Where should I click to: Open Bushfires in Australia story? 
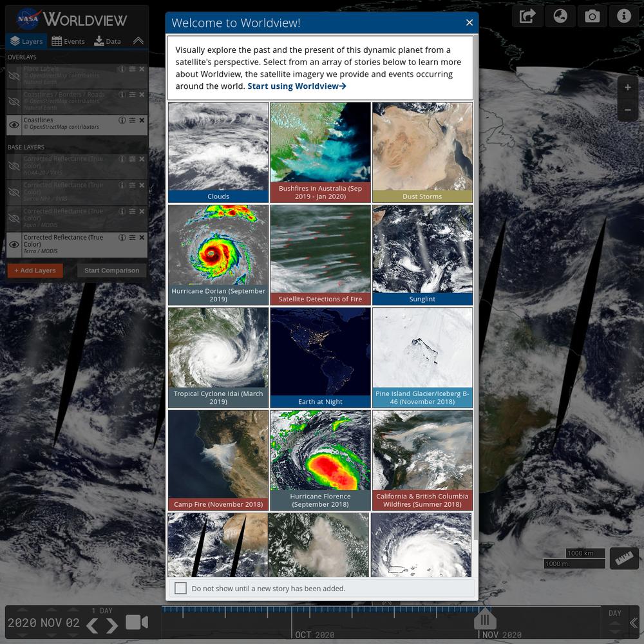pyautogui.click(x=320, y=153)
